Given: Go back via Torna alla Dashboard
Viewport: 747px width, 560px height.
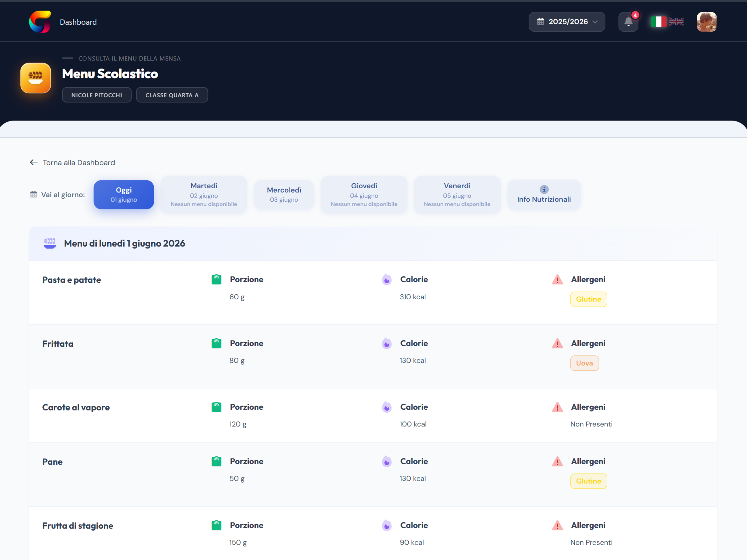Looking at the screenshot, I should point(72,162).
